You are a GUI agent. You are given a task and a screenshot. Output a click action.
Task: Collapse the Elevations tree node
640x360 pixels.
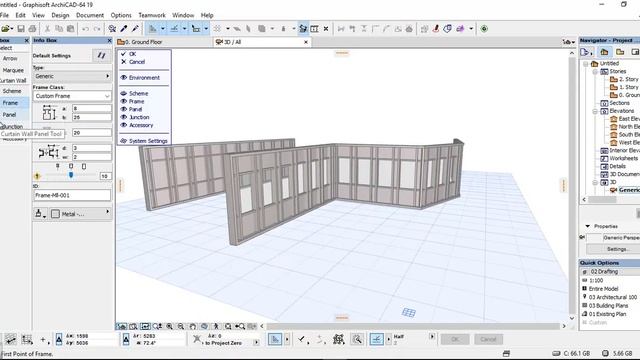[595, 111]
